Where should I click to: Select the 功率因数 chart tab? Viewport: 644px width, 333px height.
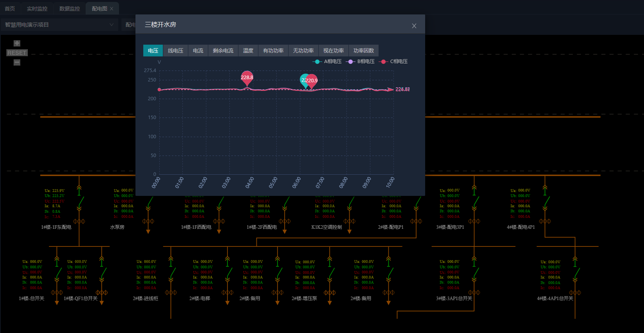364,51
